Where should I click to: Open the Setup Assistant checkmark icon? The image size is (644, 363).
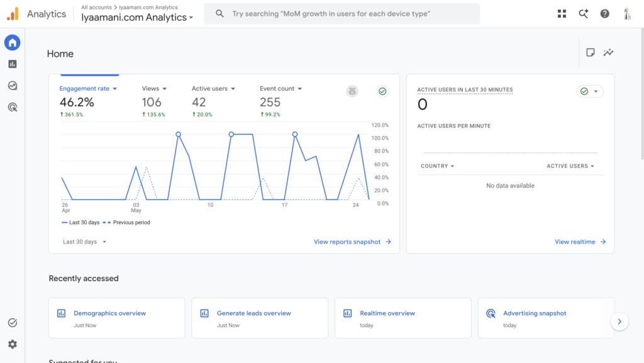click(13, 323)
